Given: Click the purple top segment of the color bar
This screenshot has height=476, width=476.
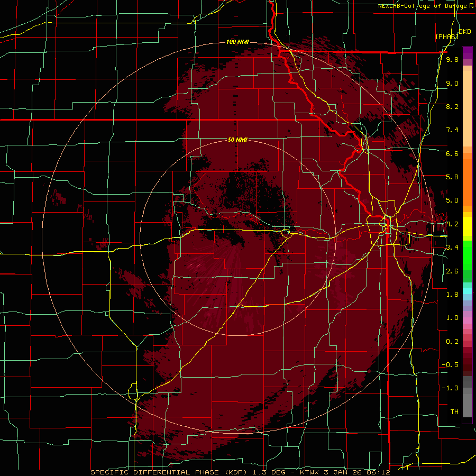Looking at the screenshot, I should point(467,53).
